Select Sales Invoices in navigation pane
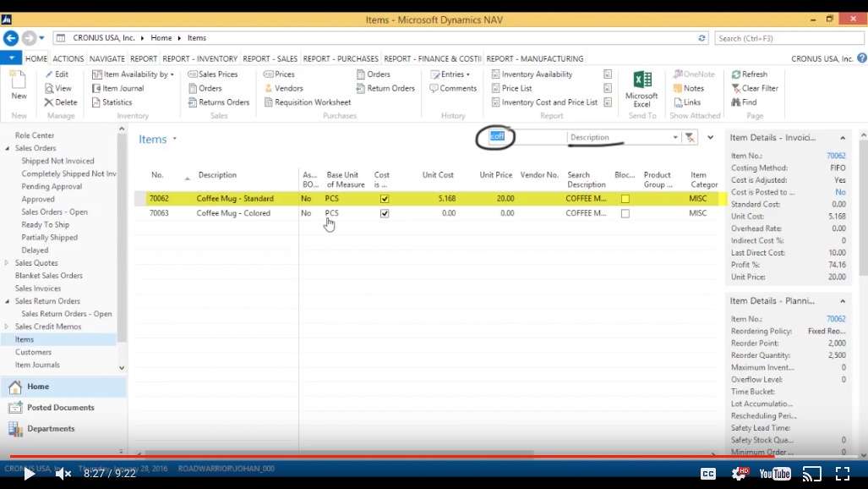 (38, 288)
